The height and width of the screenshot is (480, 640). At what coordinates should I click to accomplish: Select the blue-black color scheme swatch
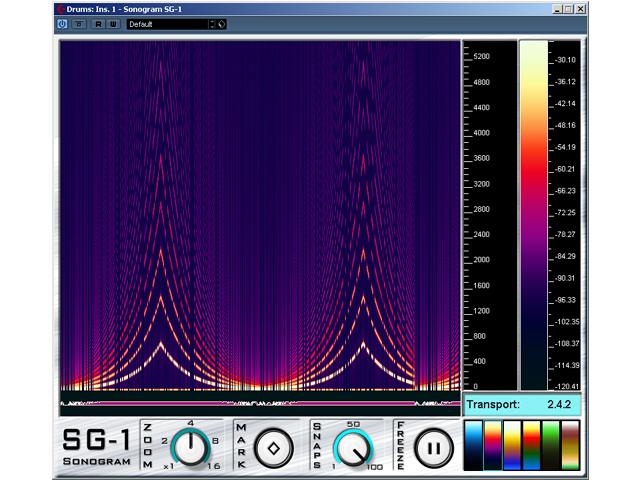click(x=473, y=445)
